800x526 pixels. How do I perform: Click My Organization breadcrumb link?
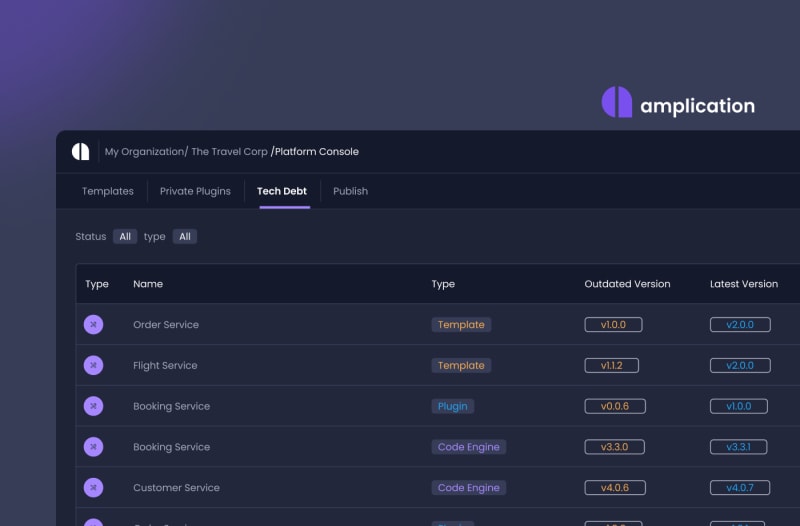143,152
